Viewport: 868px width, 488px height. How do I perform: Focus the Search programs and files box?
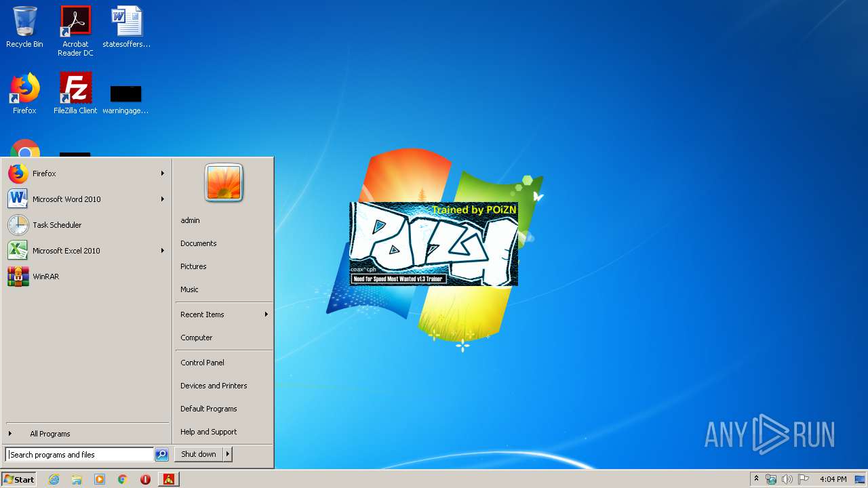[x=80, y=455]
